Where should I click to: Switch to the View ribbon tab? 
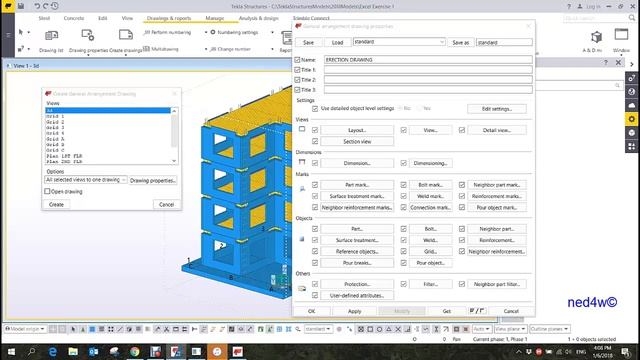(127, 18)
